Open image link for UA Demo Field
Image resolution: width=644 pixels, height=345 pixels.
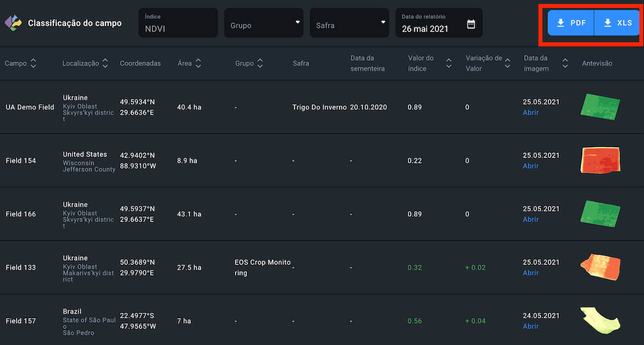click(531, 113)
